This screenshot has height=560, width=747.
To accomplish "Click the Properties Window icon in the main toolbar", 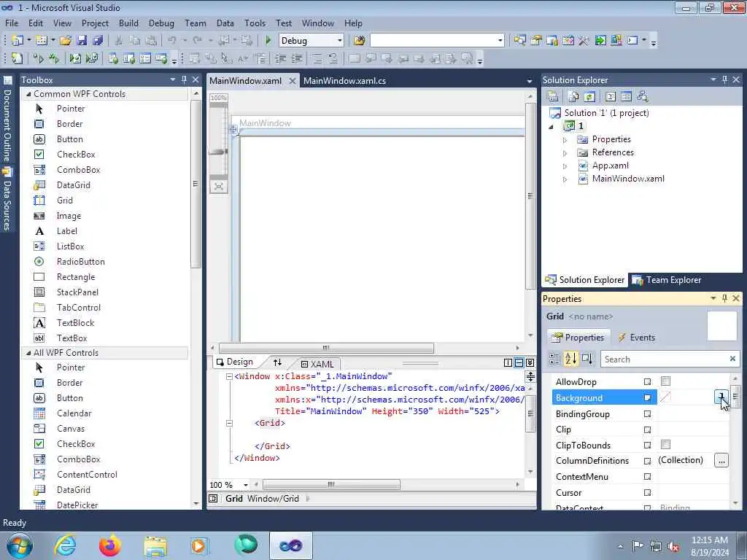I will (536, 41).
